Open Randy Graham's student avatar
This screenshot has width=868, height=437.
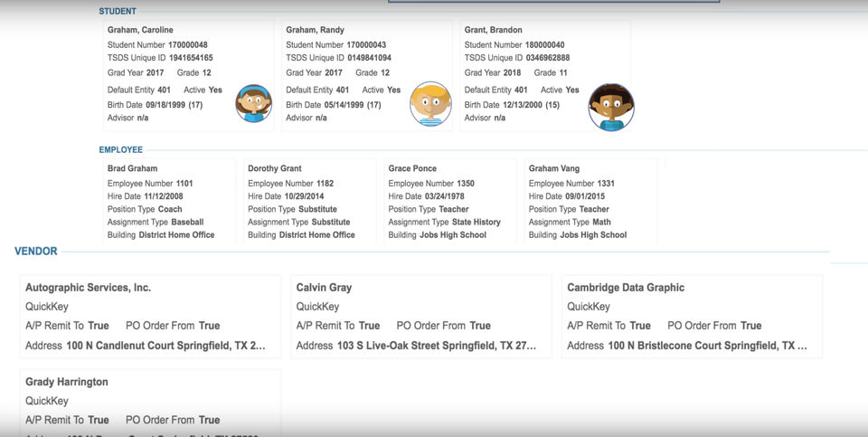430,103
